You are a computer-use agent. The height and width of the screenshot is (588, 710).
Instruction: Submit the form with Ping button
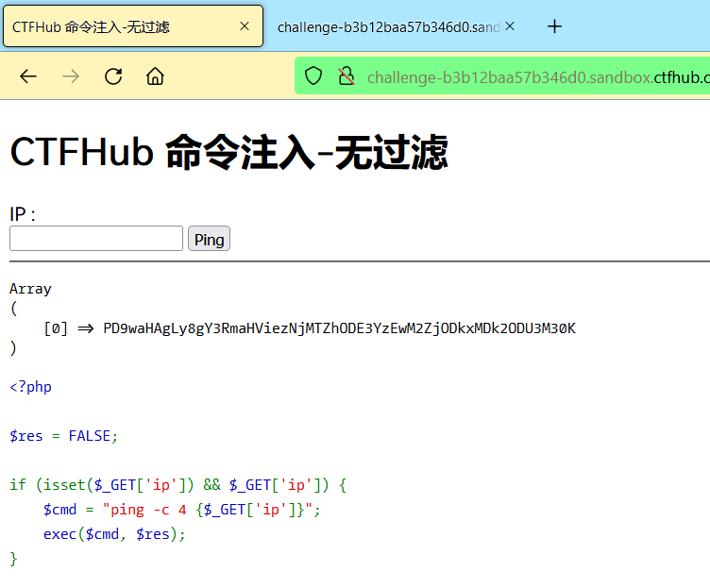coord(210,239)
